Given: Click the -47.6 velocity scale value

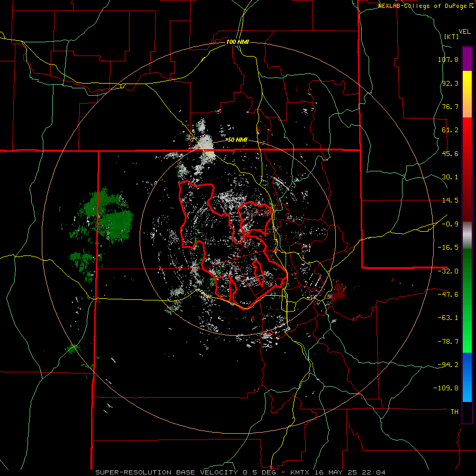Looking at the screenshot, I should pyautogui.click(x=448, y=295).
